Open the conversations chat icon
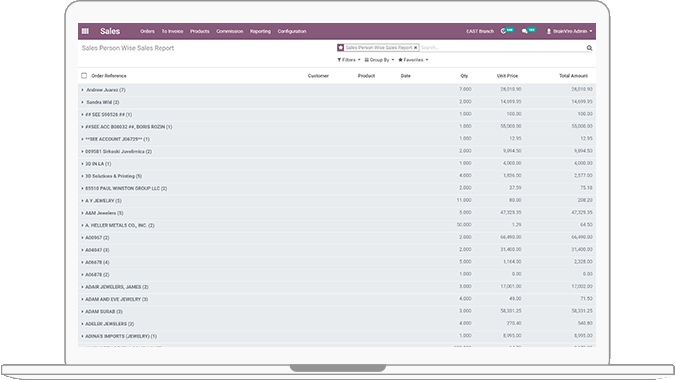This screenshot has width=675, height=380. point(524,31)
